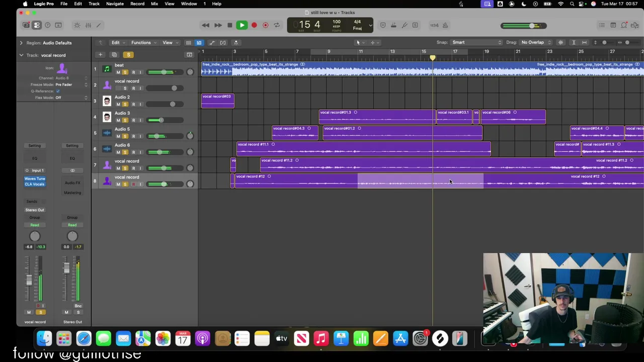The image size is (644, 362).
Task: Record-enable the Audio 5 track
Action: 133,136
